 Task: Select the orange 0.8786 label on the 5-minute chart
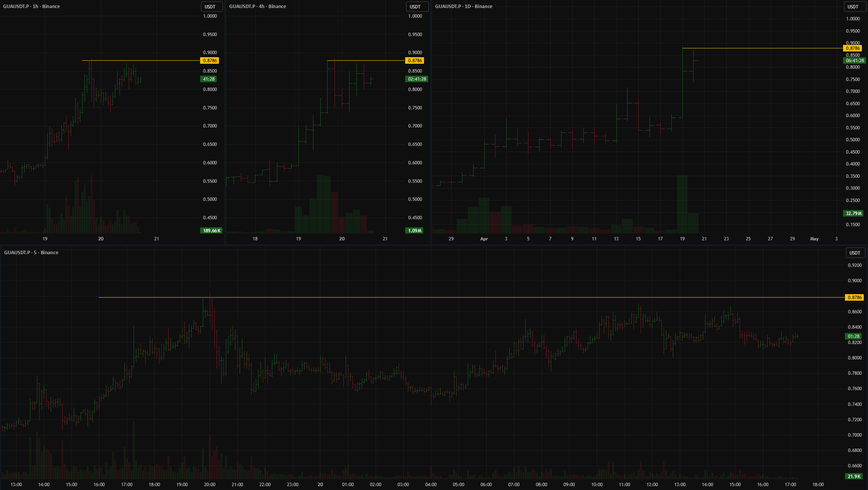tap(855, 298)
